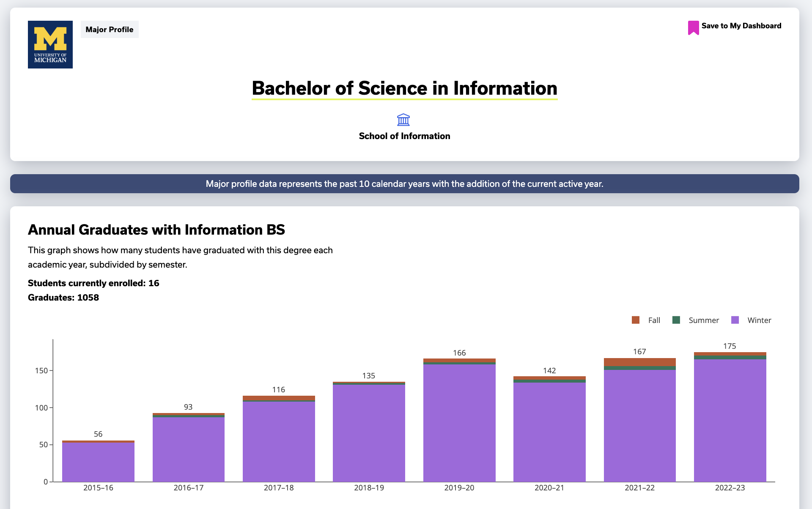Open the School of Information link

tap(404, 136)
